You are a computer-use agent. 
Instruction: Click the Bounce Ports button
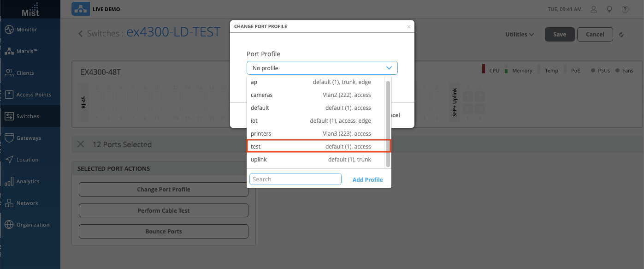pos(164,231)
